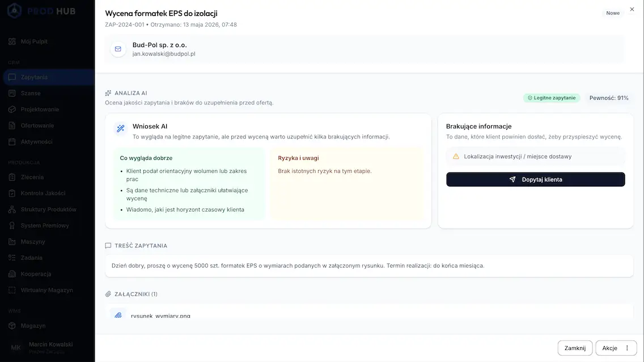Viewport: 644px width, 362px height.
Task: Open Magazyn package icon
Action: [x=12, y=326]
